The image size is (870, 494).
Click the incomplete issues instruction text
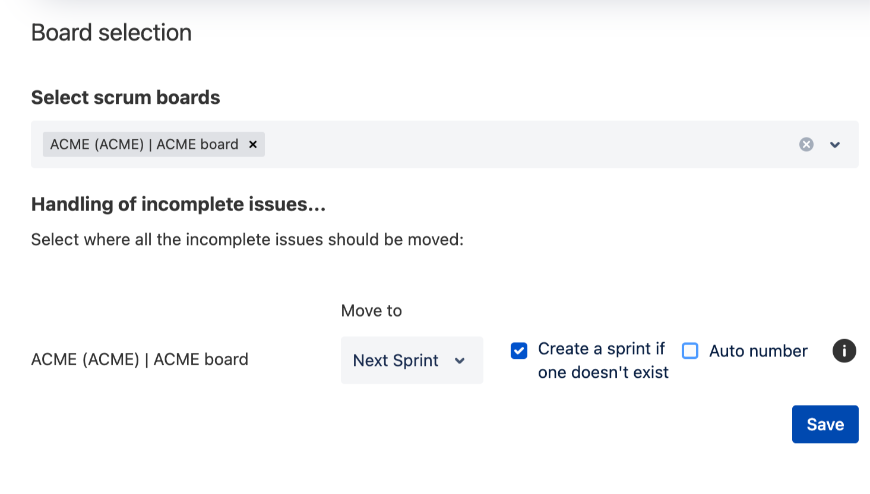point(247,240)
